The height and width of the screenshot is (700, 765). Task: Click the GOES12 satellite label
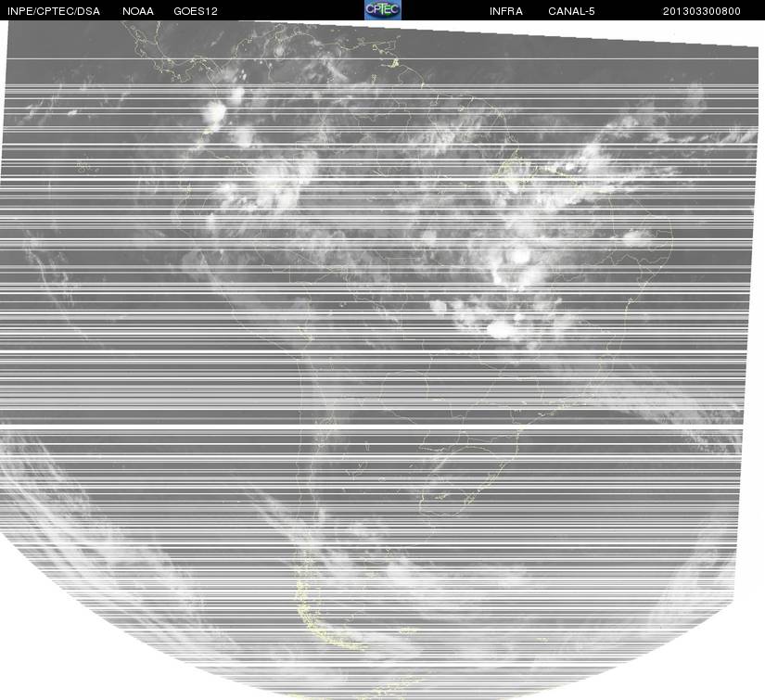coord(196,11)
